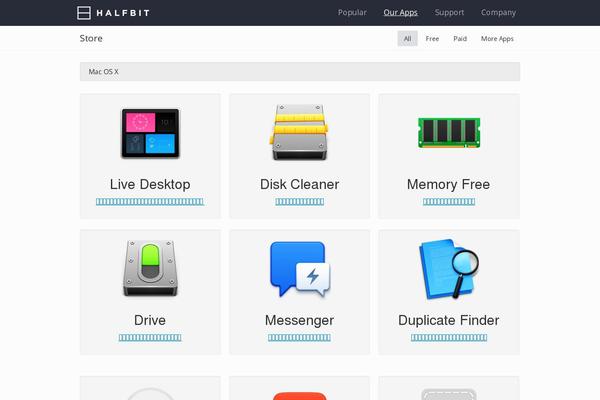The image size is (600, 400).
Task: Click the subtitle link under Messenger
Action: coord(300,338)
